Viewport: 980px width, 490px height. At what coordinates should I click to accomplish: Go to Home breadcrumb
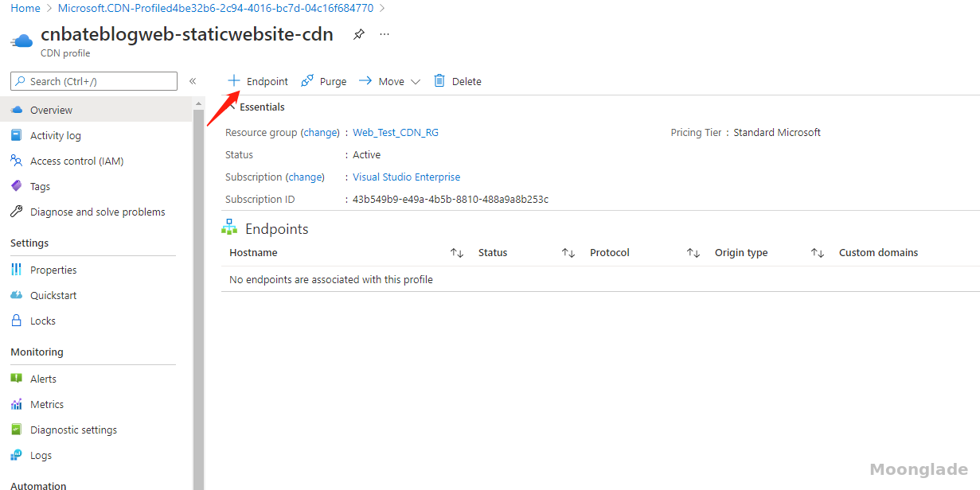25,8
